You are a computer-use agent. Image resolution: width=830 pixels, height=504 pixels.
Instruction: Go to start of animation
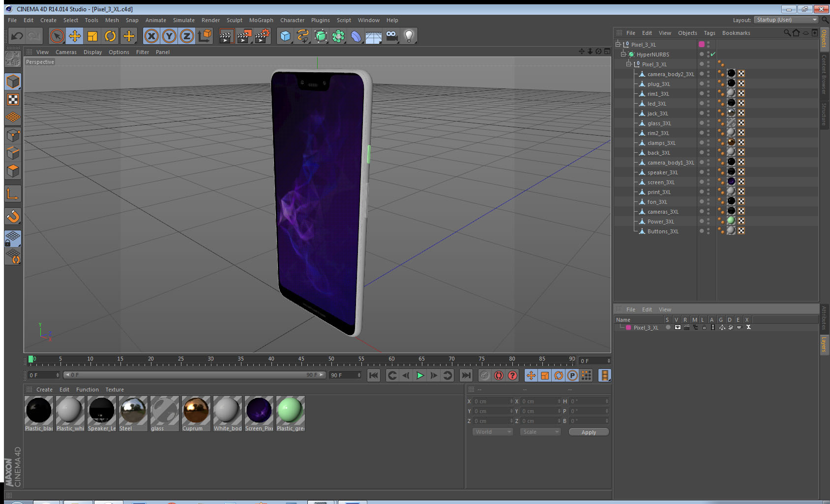pos(374,375)
